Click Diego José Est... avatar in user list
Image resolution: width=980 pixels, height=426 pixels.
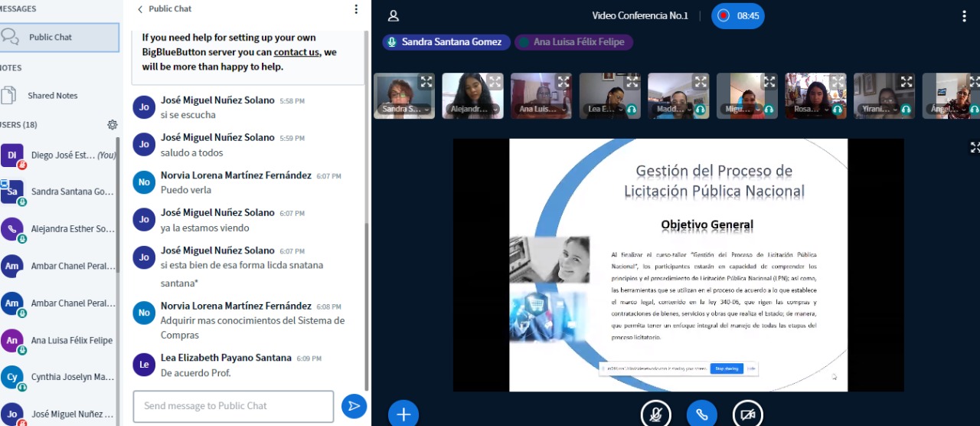click(11, 155)
